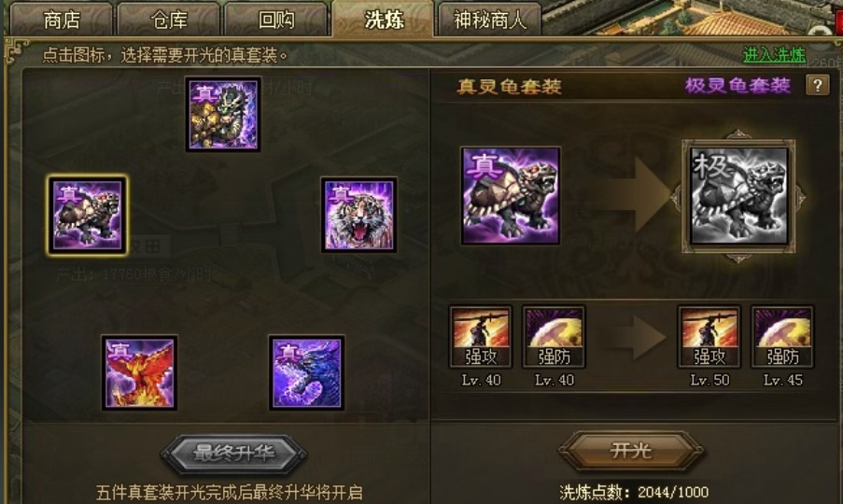
Task: Open the 仓库 tab
Action: point(169,20)
